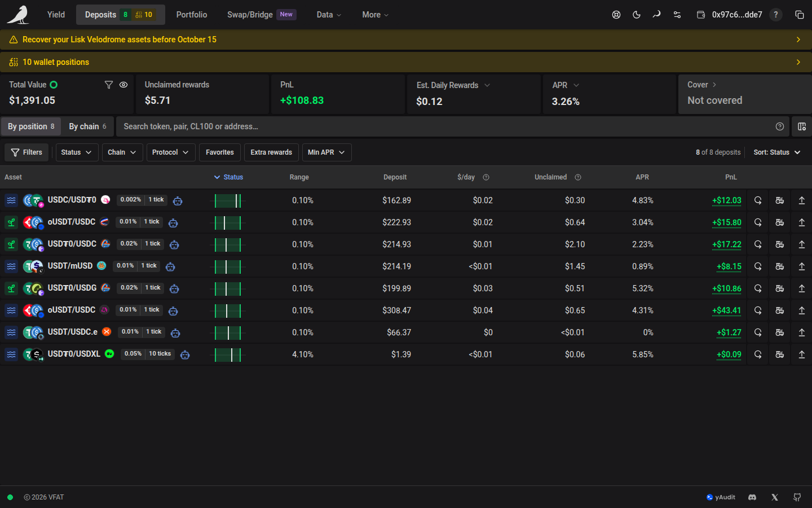Screen dimensions: 812x508
Task: Click the waves icon in the USDT/mUSD row
Action: click(11, 266)
